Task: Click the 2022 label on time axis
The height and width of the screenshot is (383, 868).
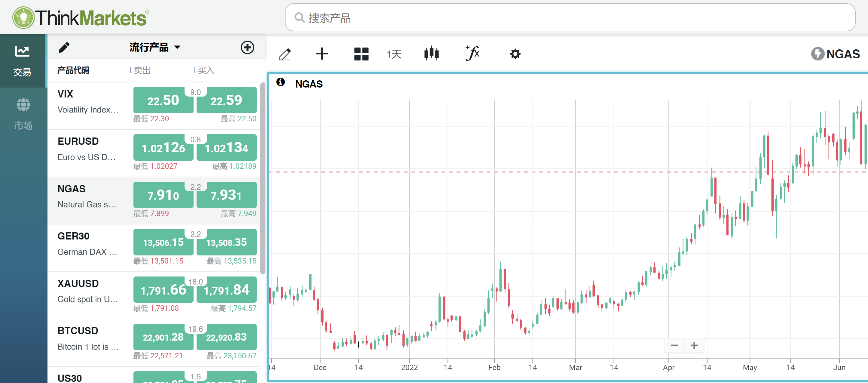Action: 409,367
